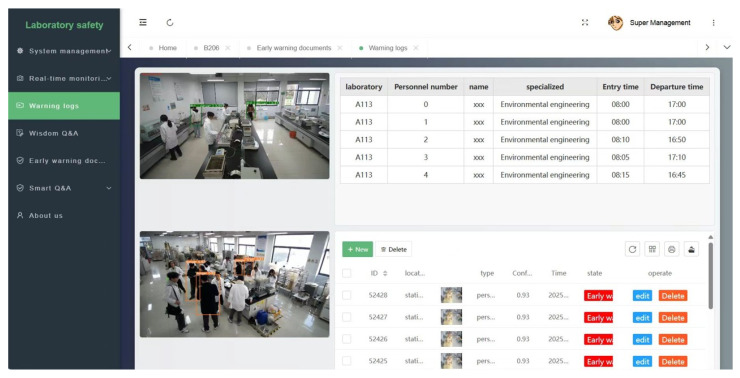Expand the System management menu
Image resolution: width=740 pixels, height=378 pixels.
click(64, 51)
